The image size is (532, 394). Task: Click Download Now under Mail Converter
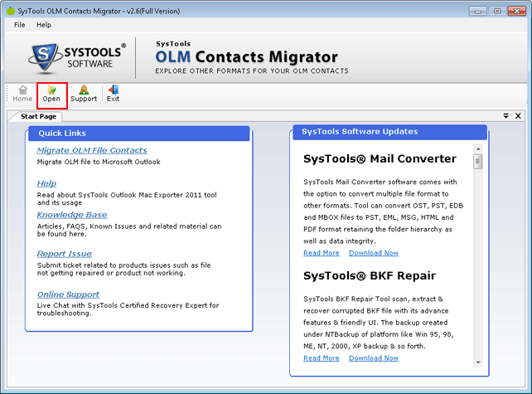click(x=374, y=253)
